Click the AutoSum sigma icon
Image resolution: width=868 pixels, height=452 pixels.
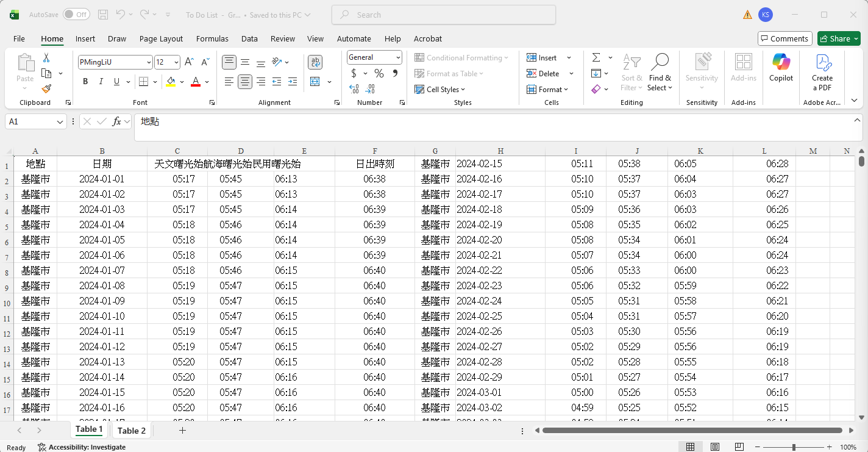click(596, 58)
